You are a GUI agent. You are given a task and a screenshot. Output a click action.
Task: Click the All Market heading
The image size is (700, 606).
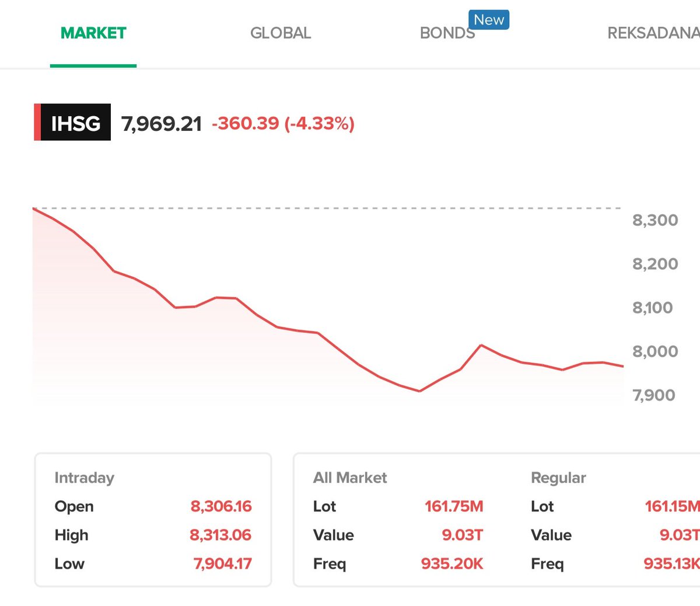pyautogui.click(x=350, y=478)
